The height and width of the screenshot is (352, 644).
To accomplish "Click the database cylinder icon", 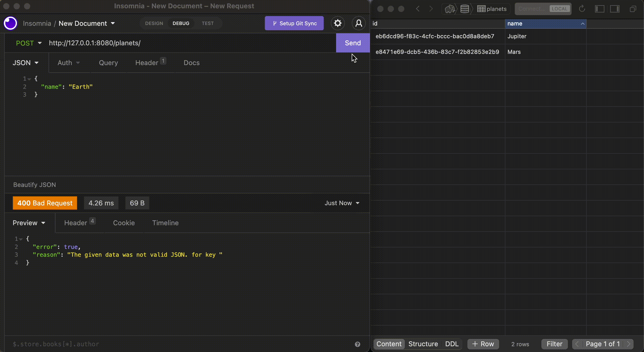I will point(465,9).
